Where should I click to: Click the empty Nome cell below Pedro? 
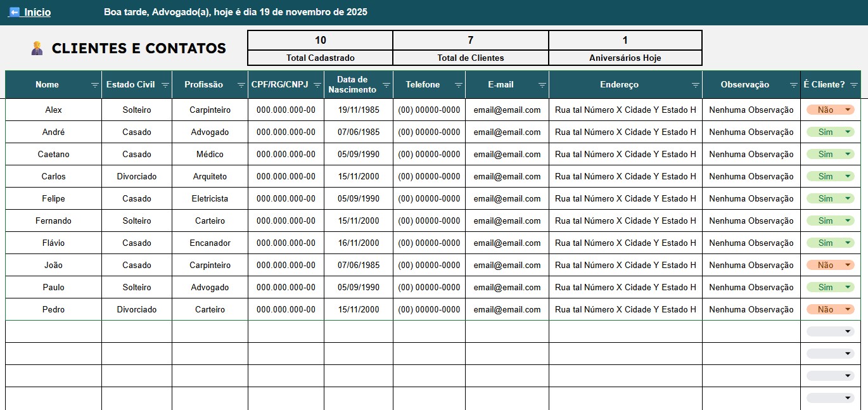tap(53, 331)
